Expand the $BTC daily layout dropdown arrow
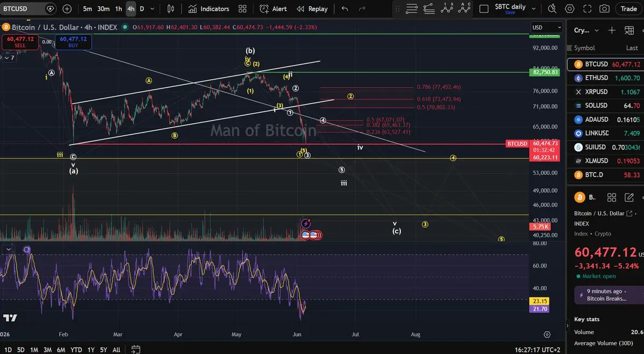 [534, 9]
